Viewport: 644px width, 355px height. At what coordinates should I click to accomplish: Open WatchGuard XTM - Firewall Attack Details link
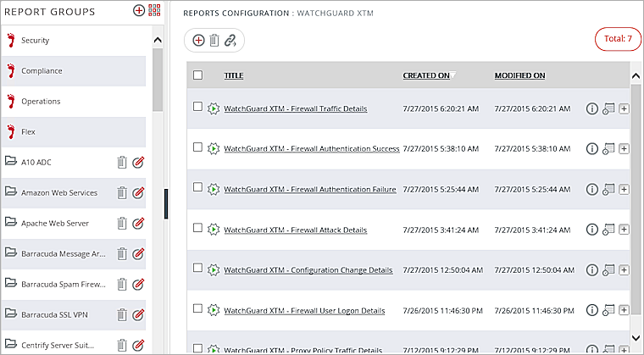coord(295,230)
